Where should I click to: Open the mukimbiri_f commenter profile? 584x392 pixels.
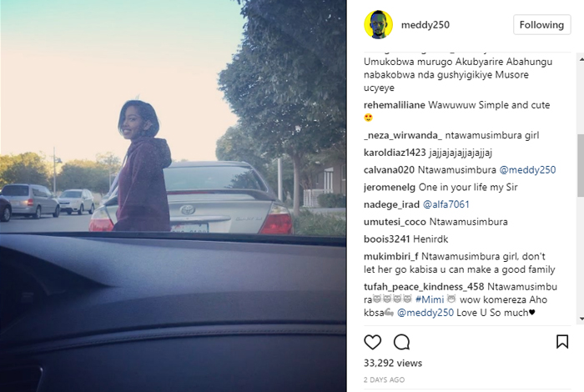[391, 257]
